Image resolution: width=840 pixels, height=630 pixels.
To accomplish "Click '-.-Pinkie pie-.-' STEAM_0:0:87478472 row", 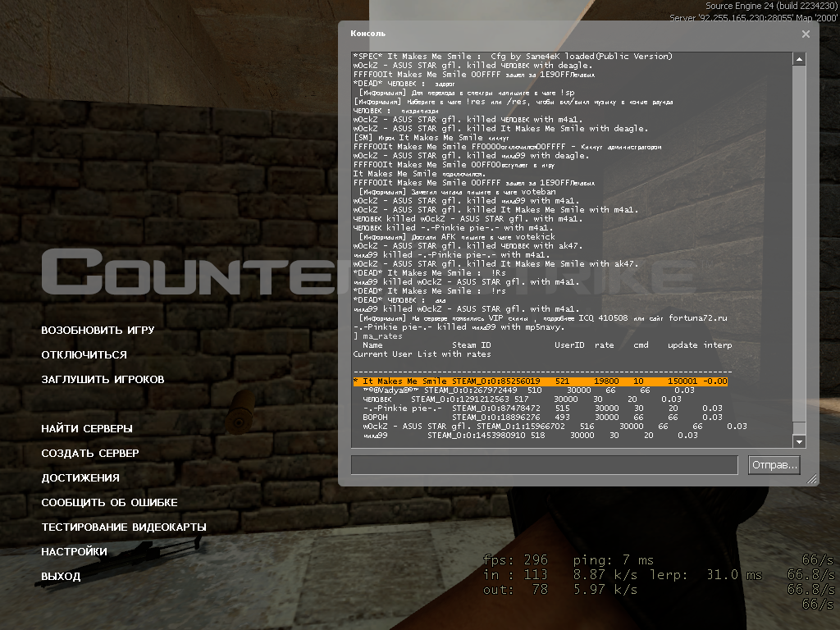I will click(x=543, y=409).
